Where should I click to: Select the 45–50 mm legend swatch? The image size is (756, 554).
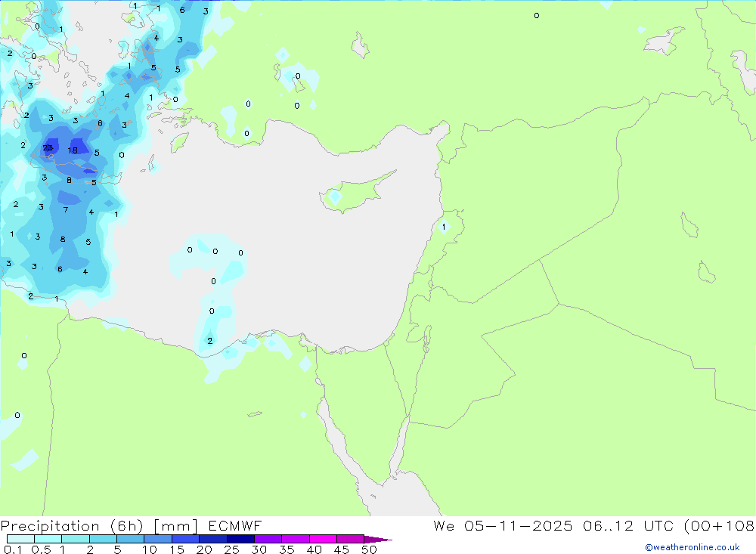(x=351, y=539)
